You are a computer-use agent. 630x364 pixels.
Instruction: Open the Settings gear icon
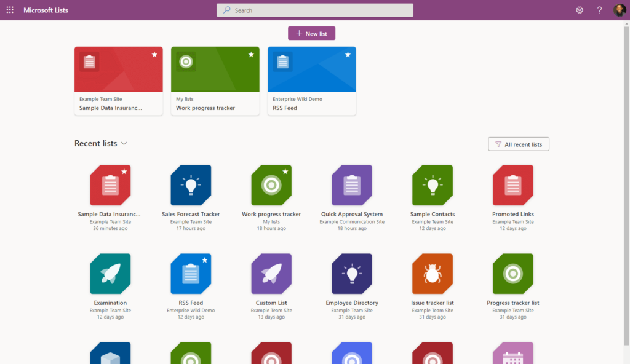pyautogui.click(x=580, y=10)
